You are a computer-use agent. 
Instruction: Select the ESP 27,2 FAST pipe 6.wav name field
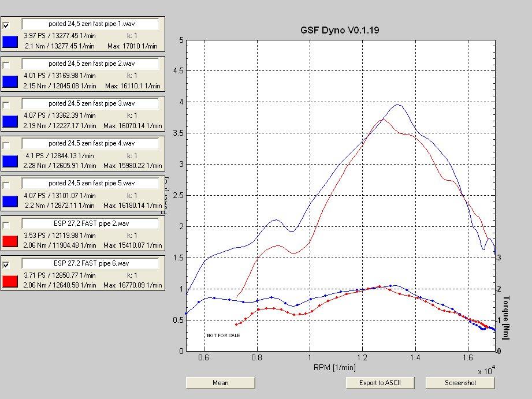(x=91, y=263)
